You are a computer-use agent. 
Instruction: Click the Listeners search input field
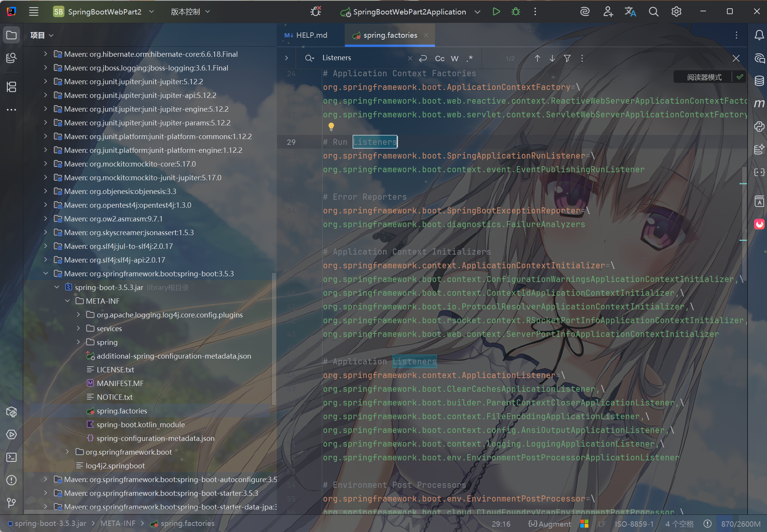[362, 58]
